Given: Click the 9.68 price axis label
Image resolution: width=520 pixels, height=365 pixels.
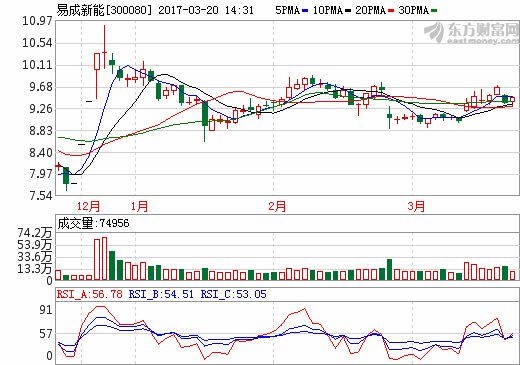Looking at the screenshot, I should [41, 87].
